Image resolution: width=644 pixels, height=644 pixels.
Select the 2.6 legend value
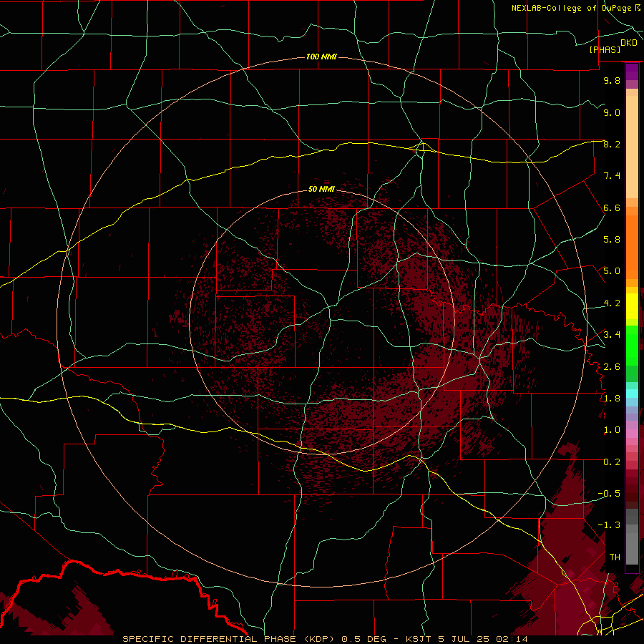(612, 367)
